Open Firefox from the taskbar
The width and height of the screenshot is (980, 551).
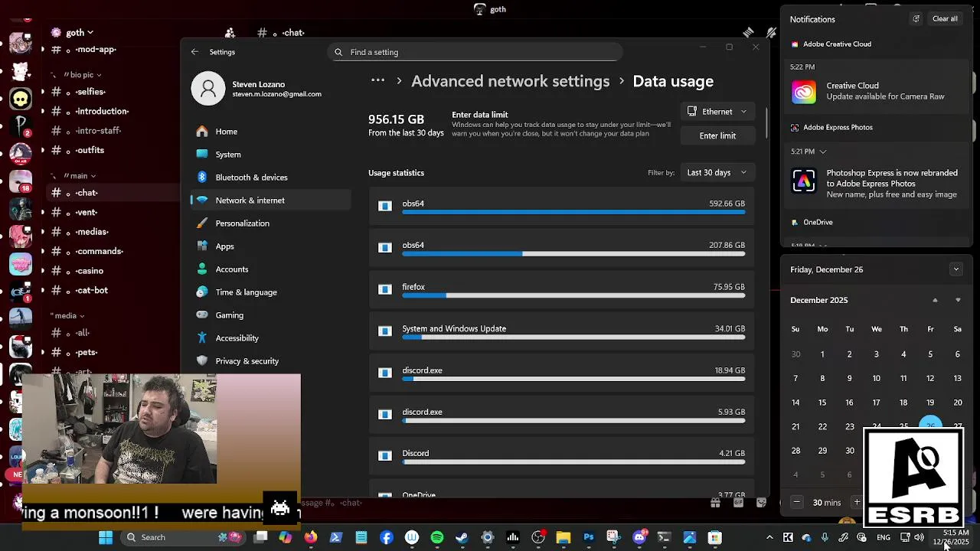[x=310, y=537]
